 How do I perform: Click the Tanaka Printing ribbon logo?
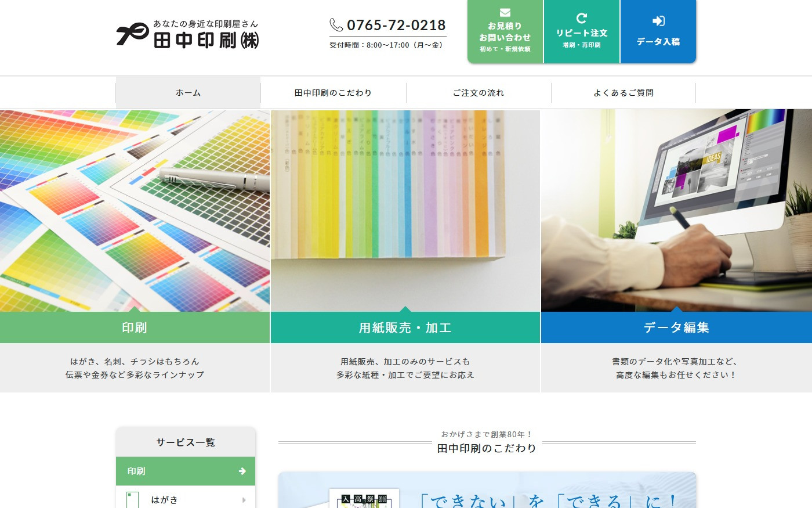point(132,34)
